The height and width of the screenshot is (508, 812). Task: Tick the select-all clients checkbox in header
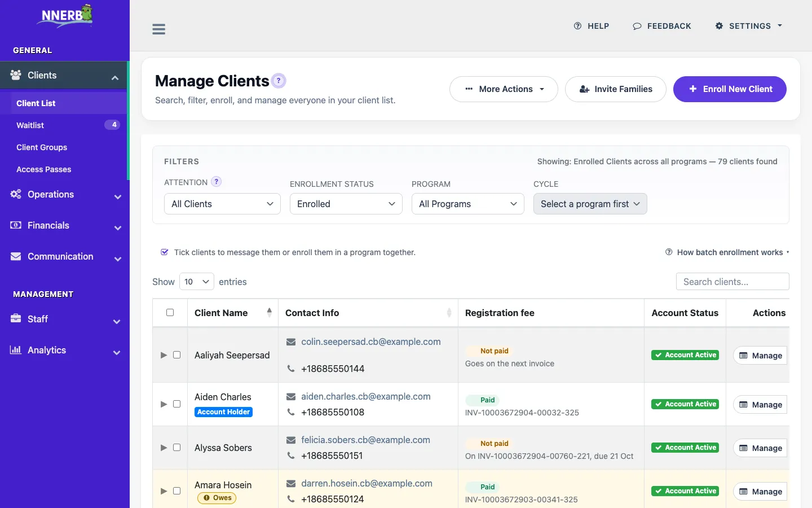point(170,313)
